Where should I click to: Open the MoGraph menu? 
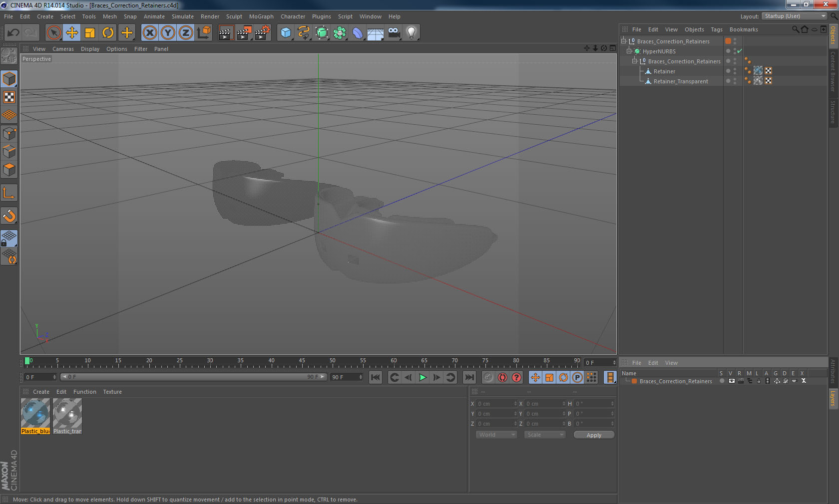pyautogui.click(x=261, y=16)
